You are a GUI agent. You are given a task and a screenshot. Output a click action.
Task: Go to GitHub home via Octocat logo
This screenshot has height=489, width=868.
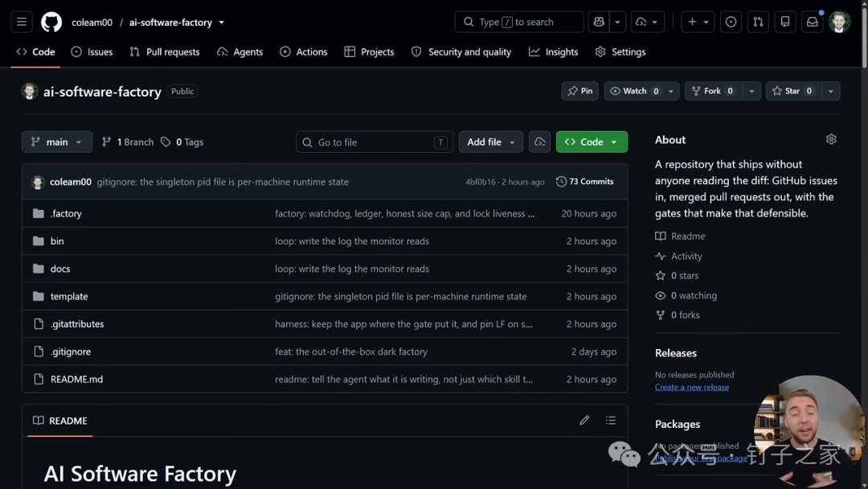[x=51, y=23]
